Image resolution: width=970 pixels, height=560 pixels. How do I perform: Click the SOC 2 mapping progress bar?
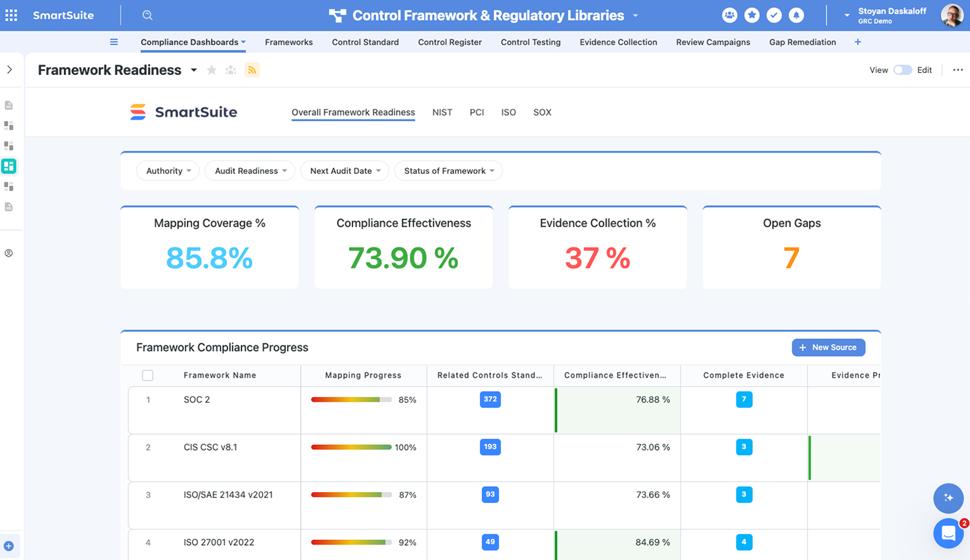click(351, 400)
